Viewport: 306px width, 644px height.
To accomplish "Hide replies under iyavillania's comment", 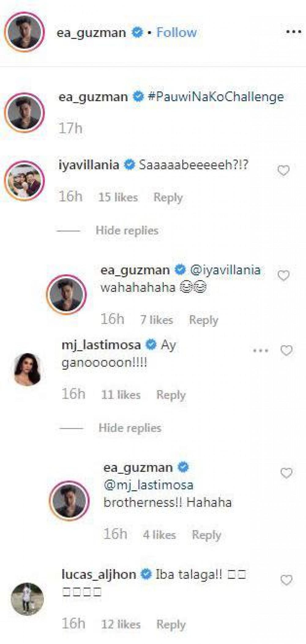I will [127, 231].
